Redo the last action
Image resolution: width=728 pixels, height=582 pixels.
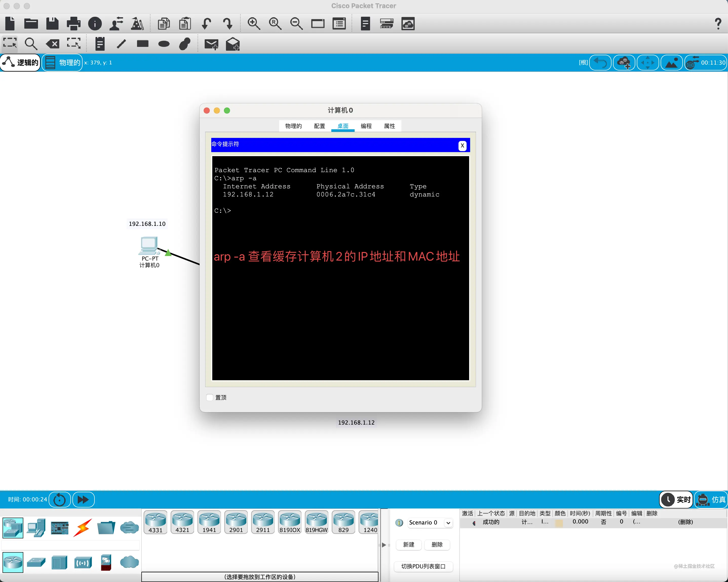tap(228, 24)
